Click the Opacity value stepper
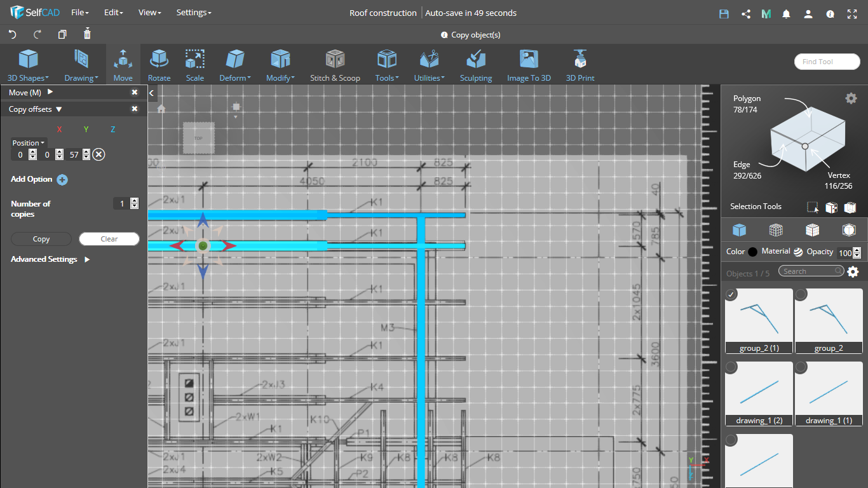Viewport: 868px width, 488px height. pyautogui.click(x=857, y=253)
